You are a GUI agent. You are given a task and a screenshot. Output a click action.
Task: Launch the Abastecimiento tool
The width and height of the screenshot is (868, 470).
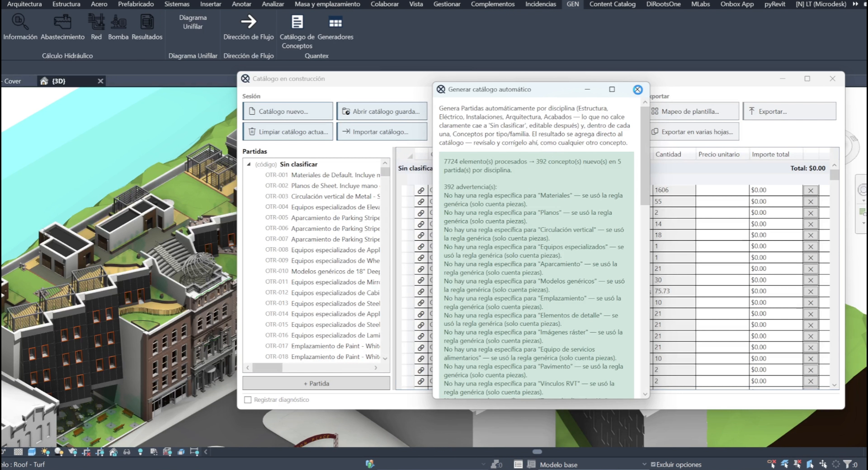[62, 27]
